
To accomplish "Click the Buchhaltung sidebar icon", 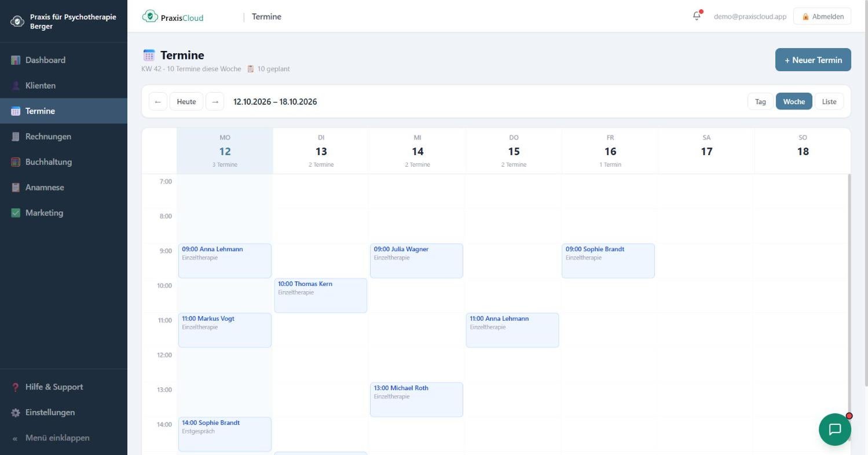I will [x=16, y=162].
